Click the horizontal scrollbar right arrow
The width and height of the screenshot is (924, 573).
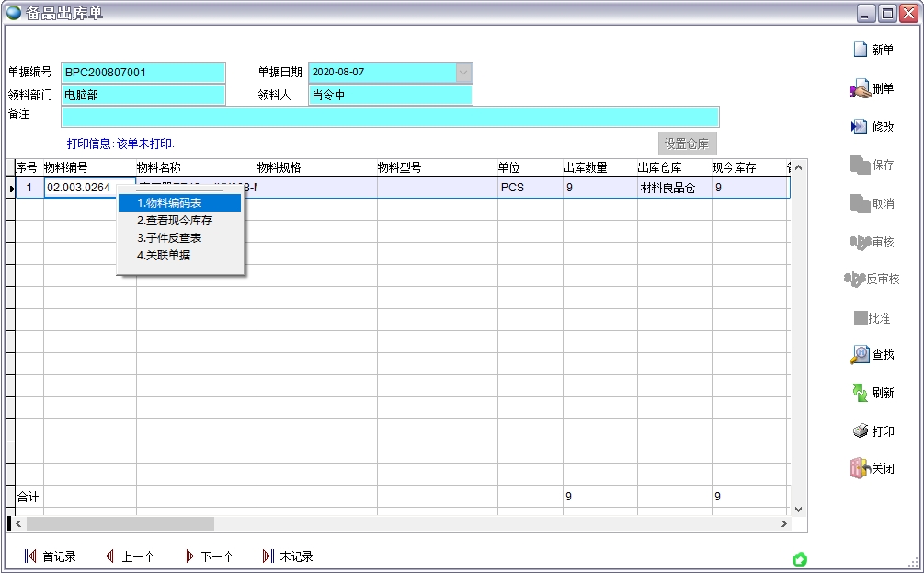(784, 523)
